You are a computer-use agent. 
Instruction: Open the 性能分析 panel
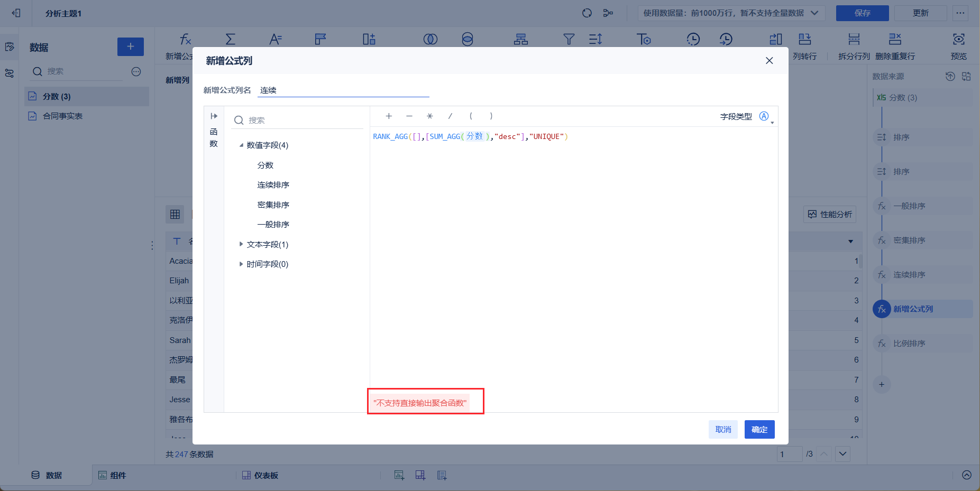(830, 214)
